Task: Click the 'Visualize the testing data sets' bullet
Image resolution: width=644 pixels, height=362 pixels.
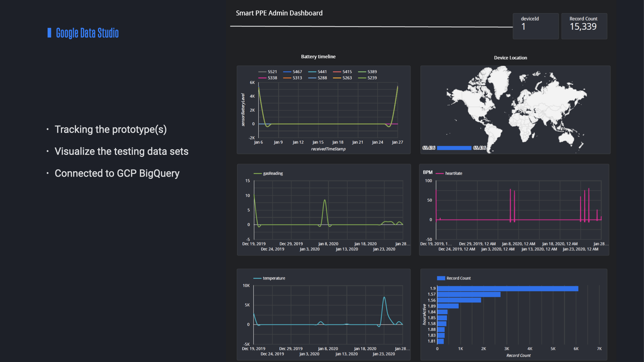Action: pos(121,152)
